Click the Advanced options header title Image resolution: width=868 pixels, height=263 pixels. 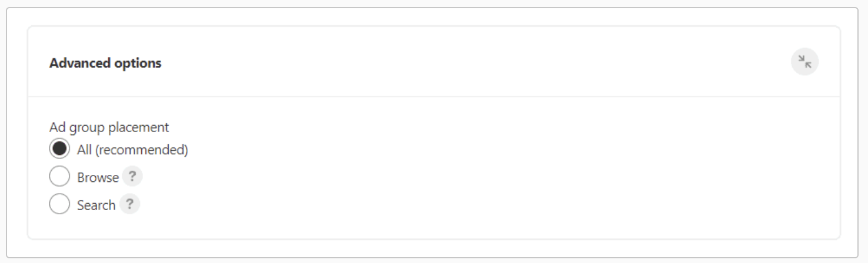tap(105, 63)
